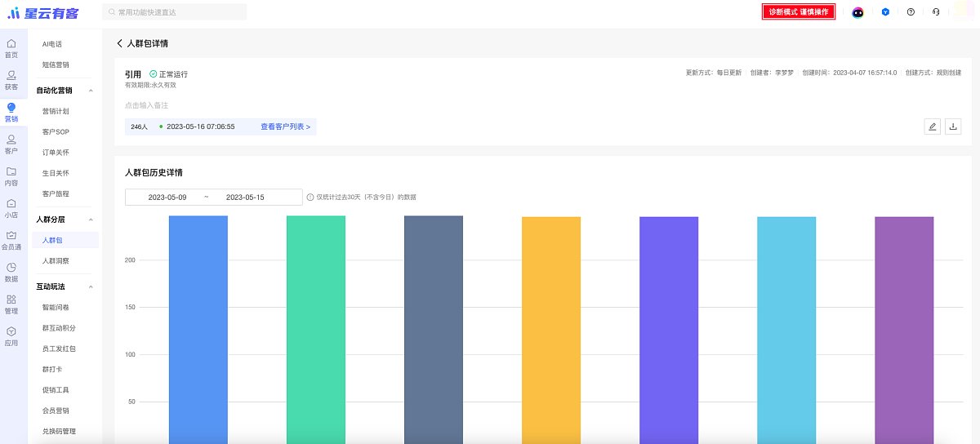Click the customer service headset icon
The image size is (980, 444).
point(935,12)
